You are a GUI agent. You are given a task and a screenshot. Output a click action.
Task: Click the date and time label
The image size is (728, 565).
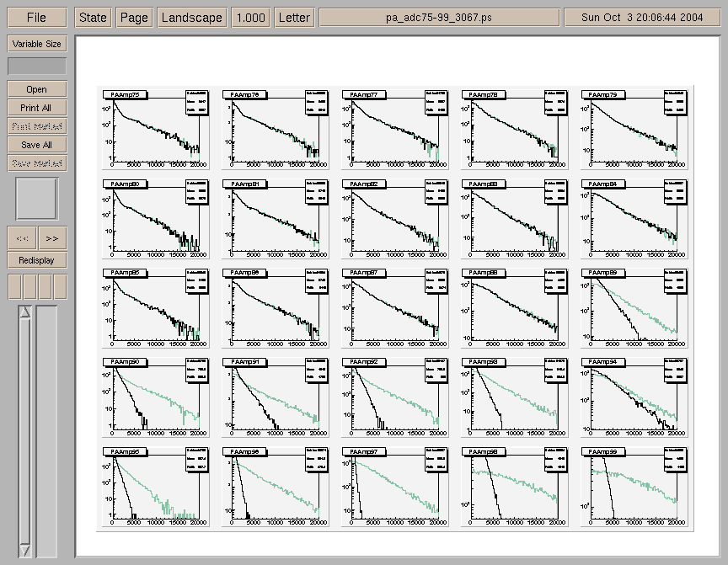[642, 18]
